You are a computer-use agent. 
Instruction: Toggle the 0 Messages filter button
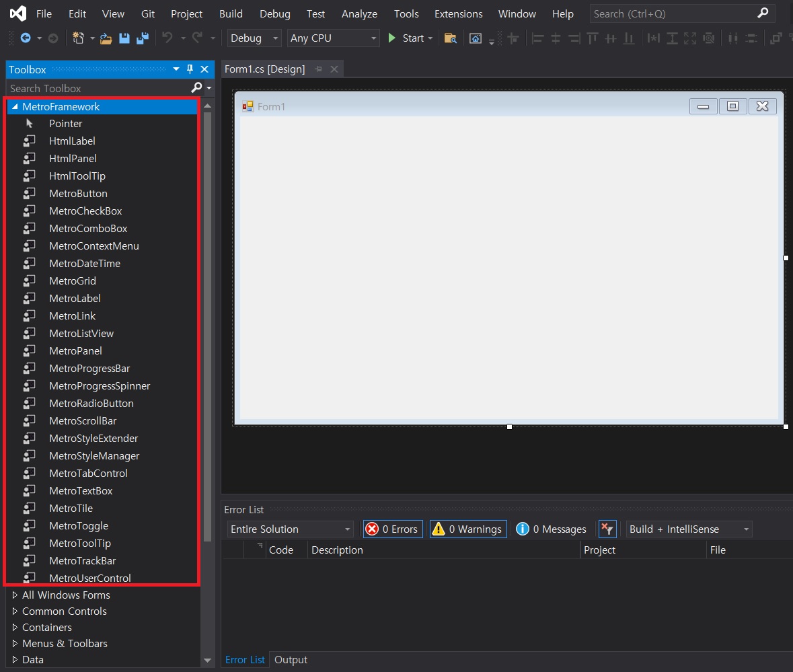tap(552, 529)
